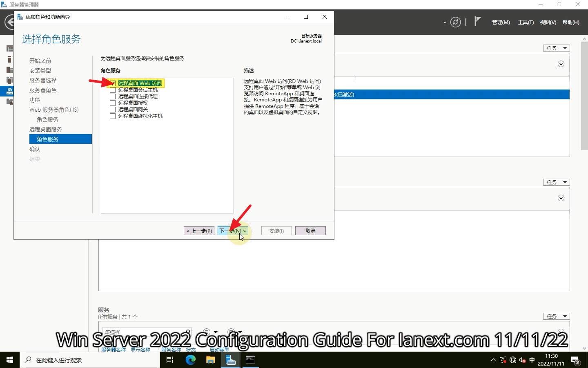Image resolution: width=588 pixels, height=368 pixels.
Task: Sort by 服务器名称 column header
Action: coord(114,350)
